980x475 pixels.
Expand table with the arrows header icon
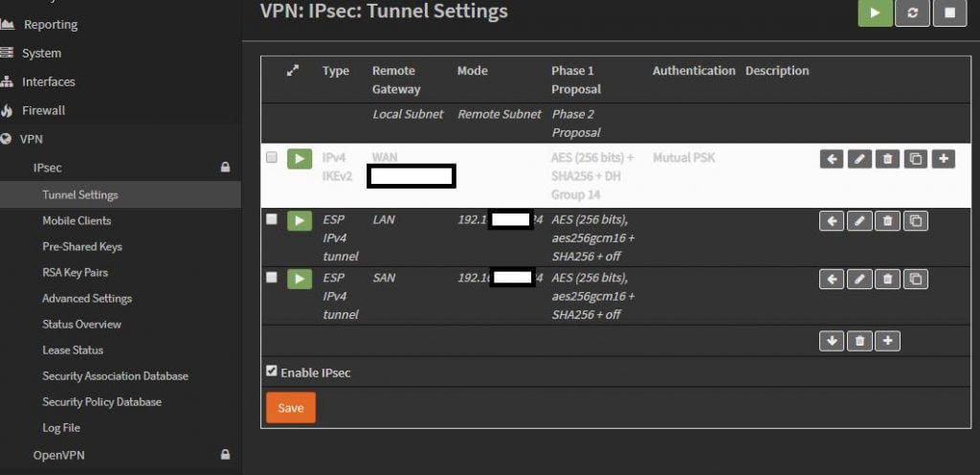click(x=293, y=71)
